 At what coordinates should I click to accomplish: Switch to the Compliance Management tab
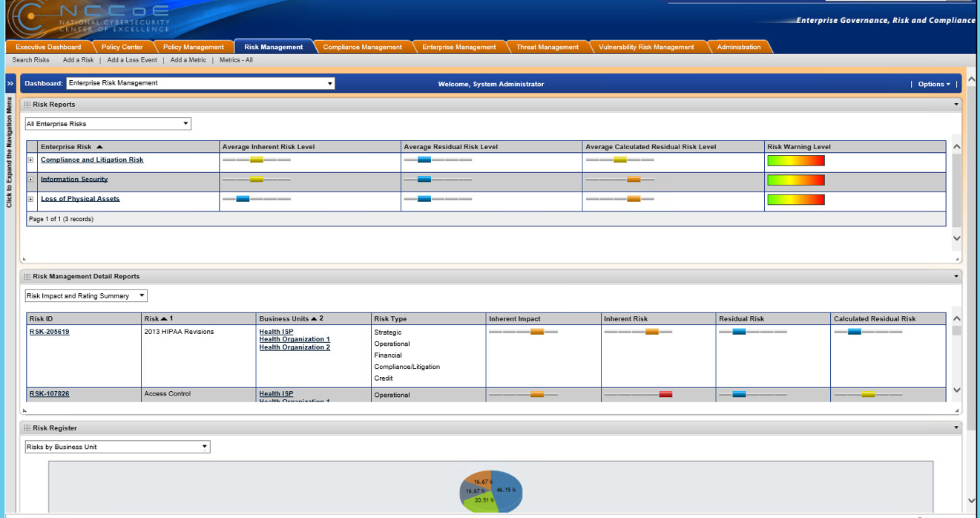[362, 47]
